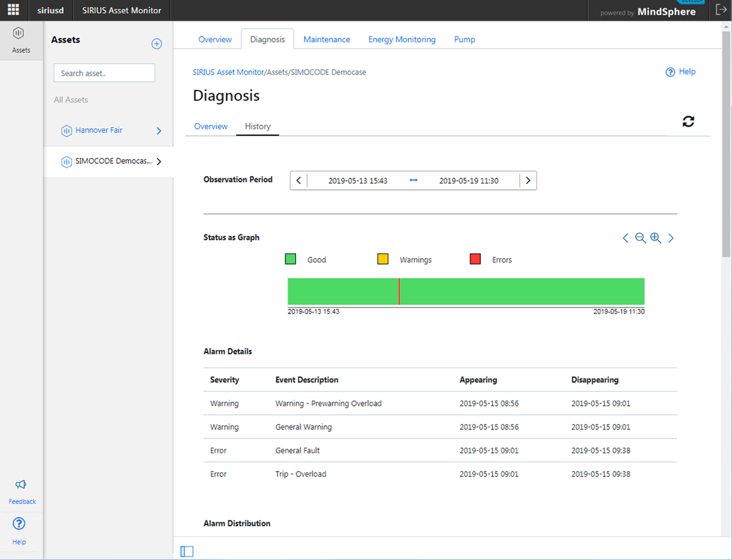The width and height of the screenshot is (732, 560).
Task: Expand the Hannover Fair asset chevron
Action: coord(159,131)
